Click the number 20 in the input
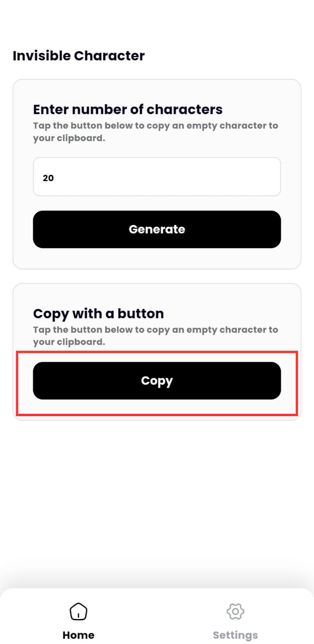The height and width of the screenshot is (644, 314). 48,178
